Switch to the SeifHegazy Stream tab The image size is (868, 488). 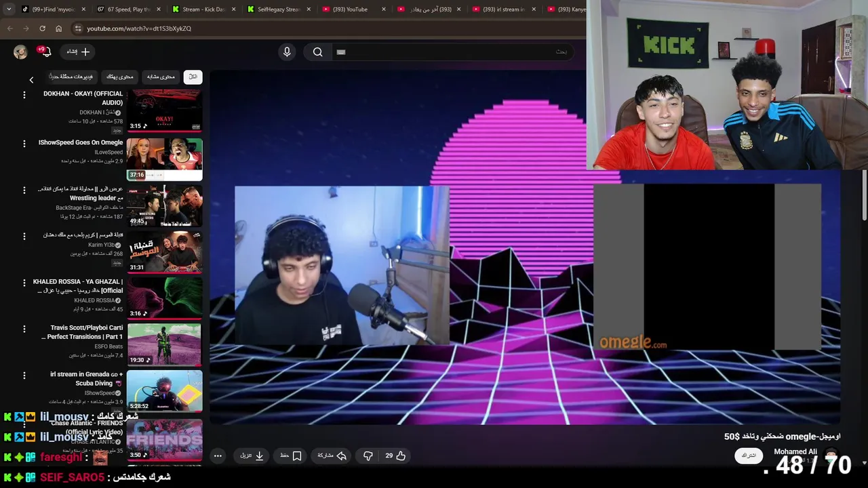(279, 9)
